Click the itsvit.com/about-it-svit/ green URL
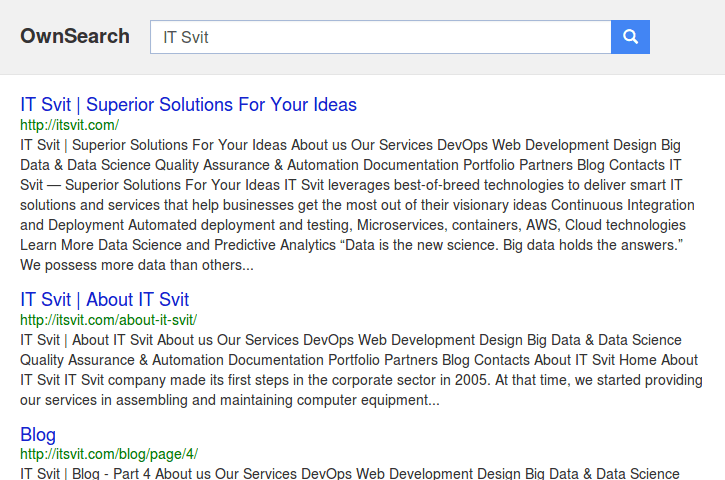725x480 pixels. click(108, 320)
